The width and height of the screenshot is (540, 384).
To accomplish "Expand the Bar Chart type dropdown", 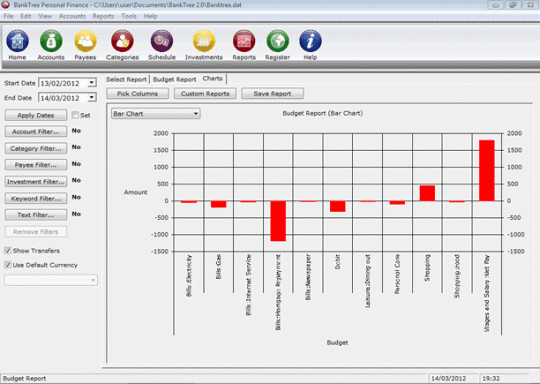I will [x=156, y=113].
